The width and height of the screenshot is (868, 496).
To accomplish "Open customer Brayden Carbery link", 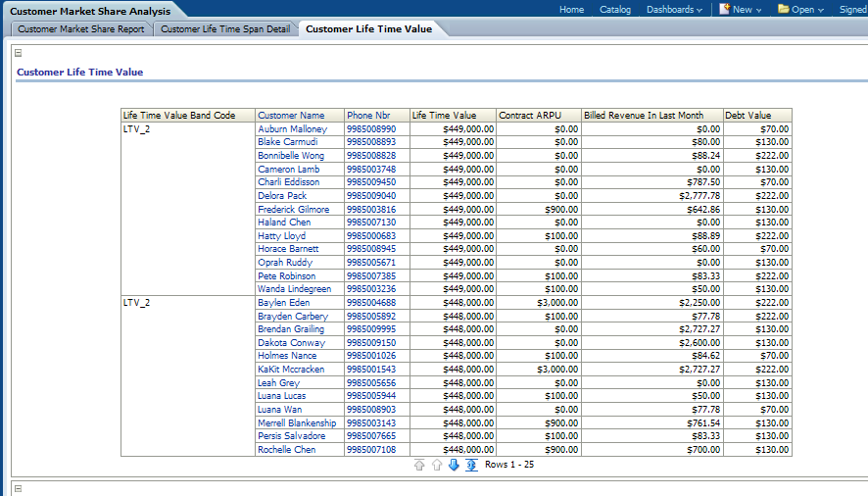I will click(x=293, y=317).
